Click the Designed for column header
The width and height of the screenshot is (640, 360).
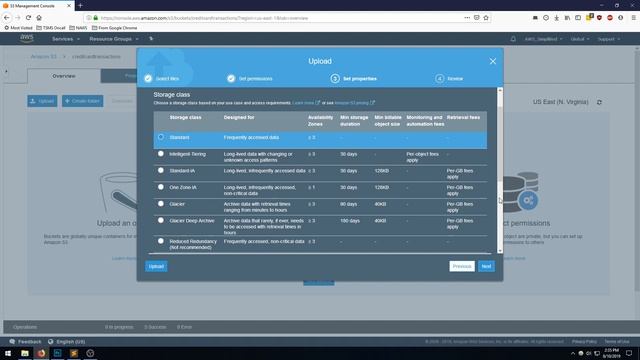239,118
